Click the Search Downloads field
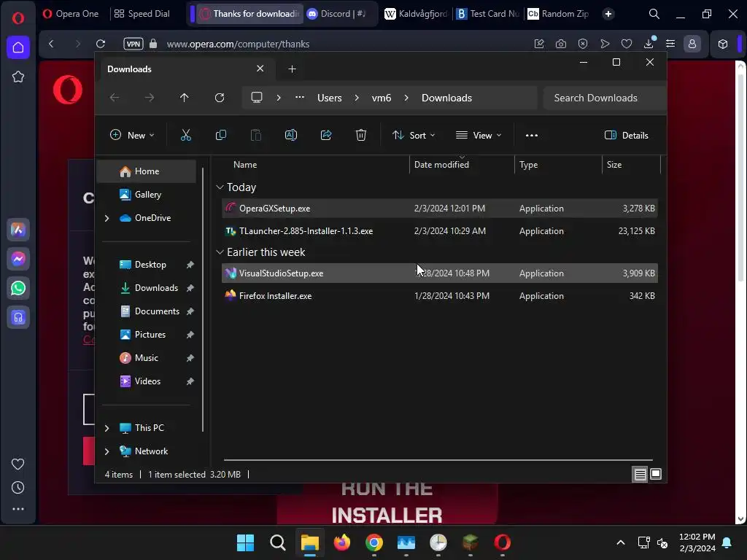This screenshot has width=747, height=560. [604, 98]
